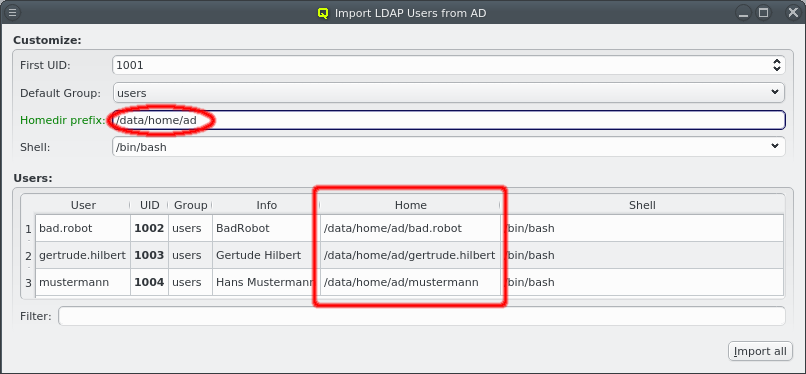Screen dimensions: 806x374
Task: Click home path /data/home/ad/bad.robot
Action: point(410,228)
